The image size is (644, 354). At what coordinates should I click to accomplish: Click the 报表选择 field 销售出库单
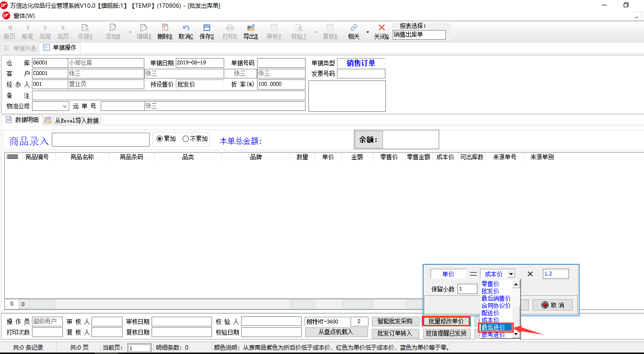click(x=419, y=35)
